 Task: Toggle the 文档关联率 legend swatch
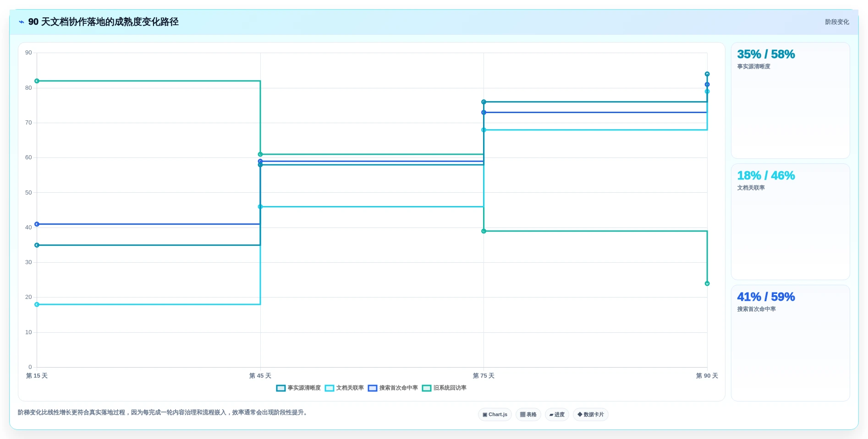coord(330,388)
